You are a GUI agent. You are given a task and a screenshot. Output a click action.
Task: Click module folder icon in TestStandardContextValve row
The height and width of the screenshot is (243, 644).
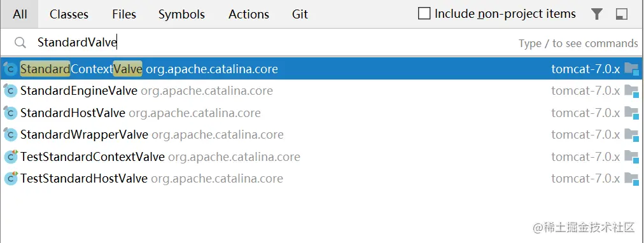click(632, 156)
